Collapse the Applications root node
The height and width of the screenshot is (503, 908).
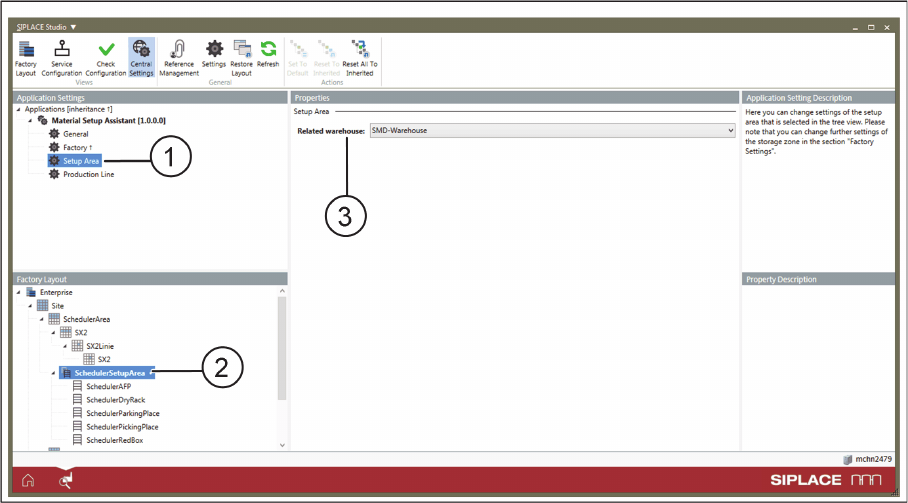pyautogui.click(x=19, y=109)
